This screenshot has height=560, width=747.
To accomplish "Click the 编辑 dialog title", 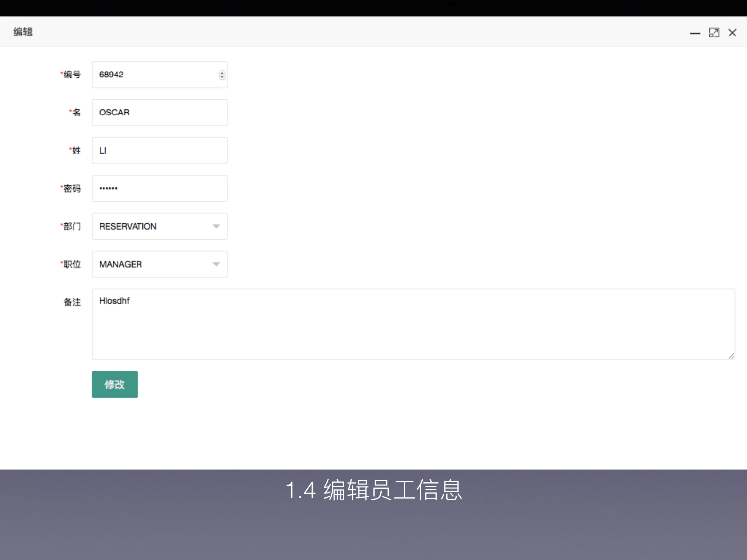I will [22, 32].
